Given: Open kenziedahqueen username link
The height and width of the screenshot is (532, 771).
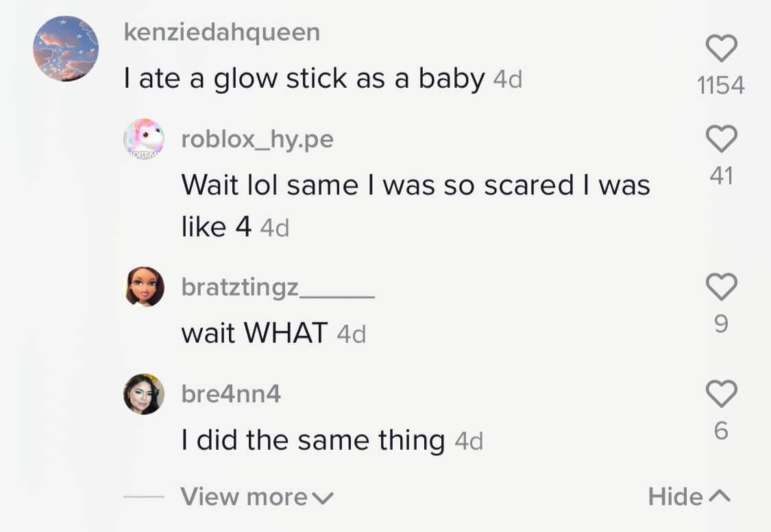Looking at the screenshot, I should click(x=222, y=32).
